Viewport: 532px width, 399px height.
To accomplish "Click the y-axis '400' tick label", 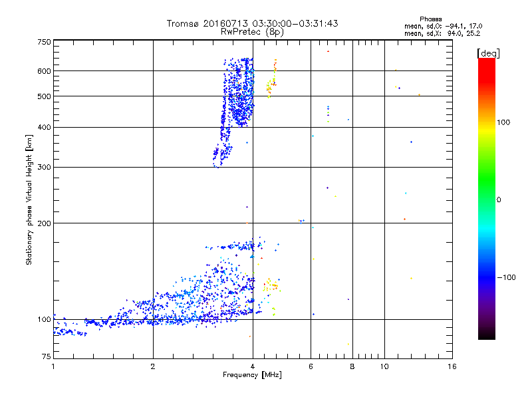I will point(45,128).
